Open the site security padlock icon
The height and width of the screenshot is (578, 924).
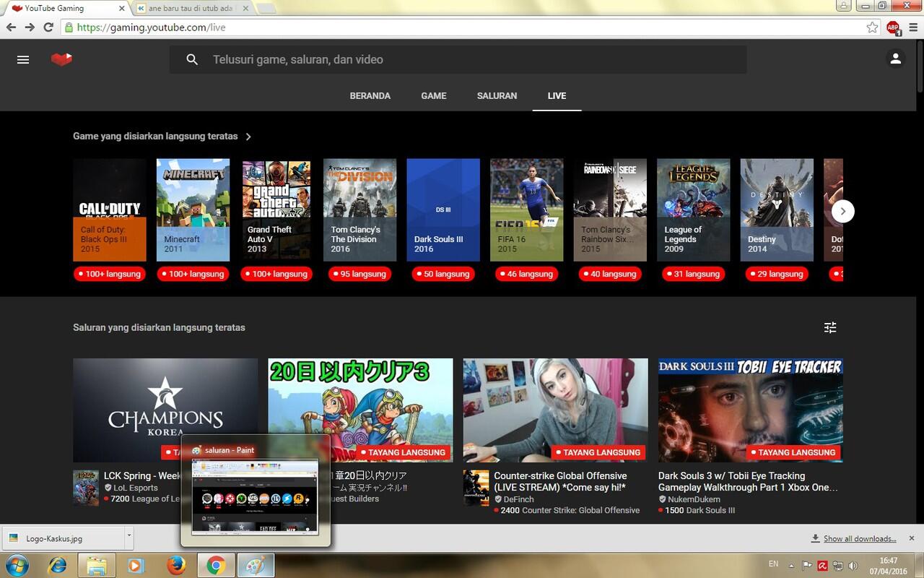(69, 27)
